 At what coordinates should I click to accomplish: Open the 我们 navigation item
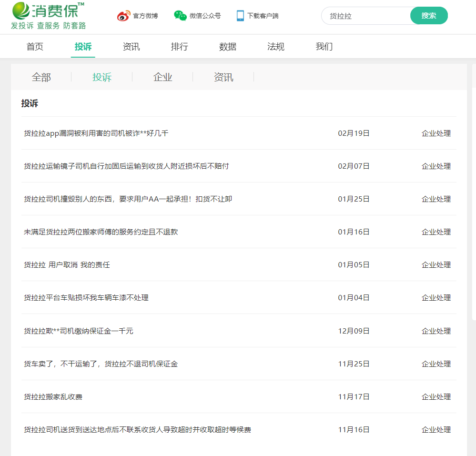tap(324, 46)
